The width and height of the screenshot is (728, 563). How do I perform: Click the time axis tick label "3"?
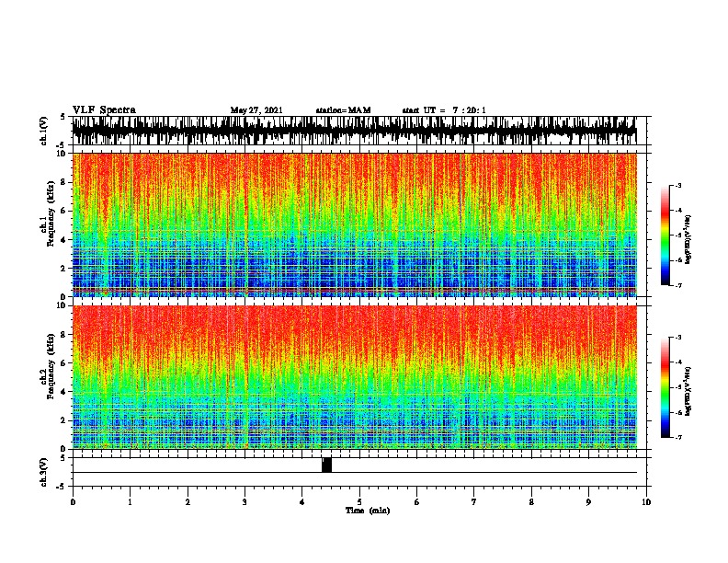click(x=245, y=502)
